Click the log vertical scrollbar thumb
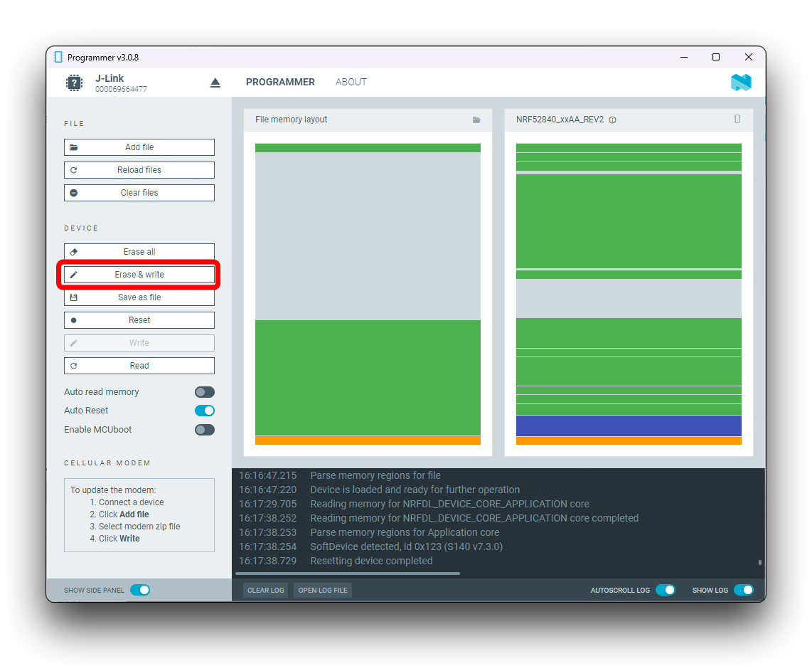 (759, 562)
